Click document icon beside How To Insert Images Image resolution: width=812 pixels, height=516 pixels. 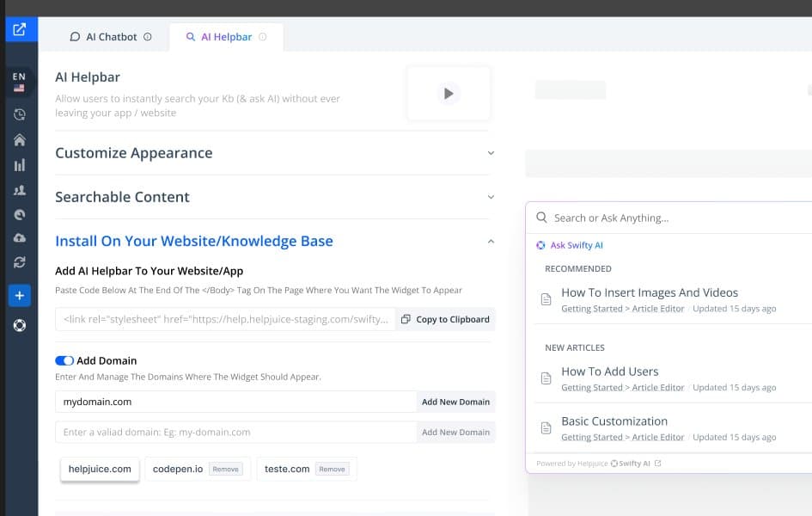pyautogui.click(x=546, y=299)
